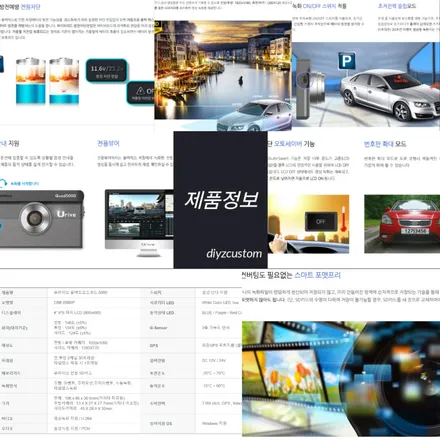
Task: Click the blue voice-guide icon above dashcam
Action: pyautogui.click(x=3, y=183)
